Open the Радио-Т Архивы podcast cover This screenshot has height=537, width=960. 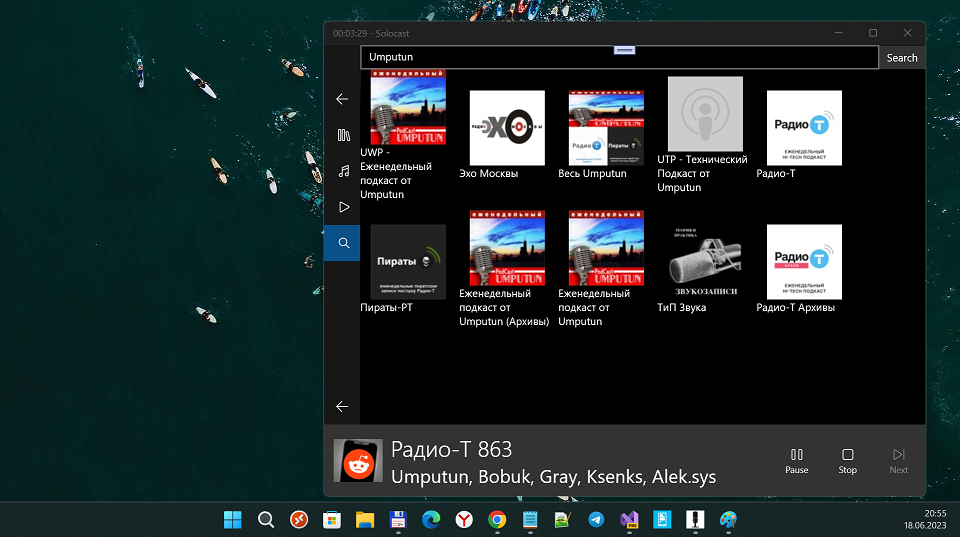point(804,262)
